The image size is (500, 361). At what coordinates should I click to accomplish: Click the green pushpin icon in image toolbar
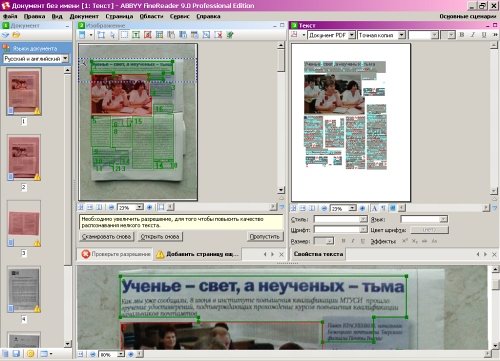point(230,35)
